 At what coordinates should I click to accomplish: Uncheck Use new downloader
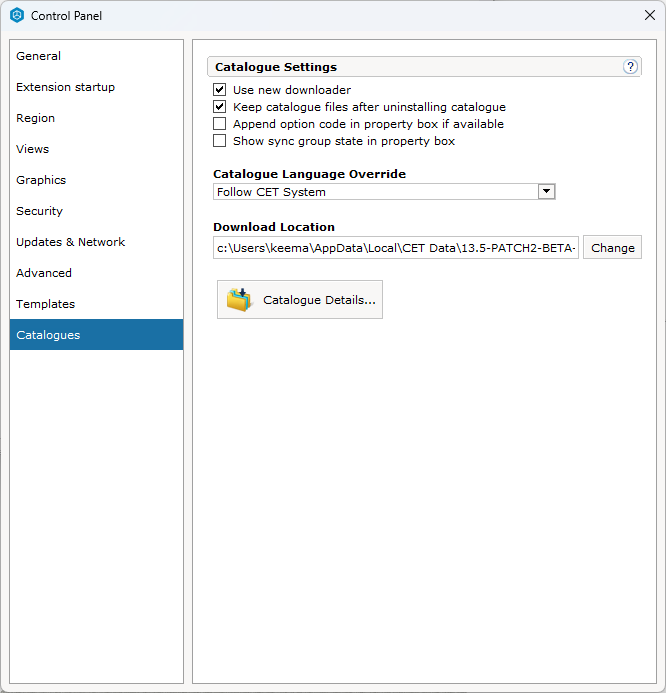[x=220, y=90]
